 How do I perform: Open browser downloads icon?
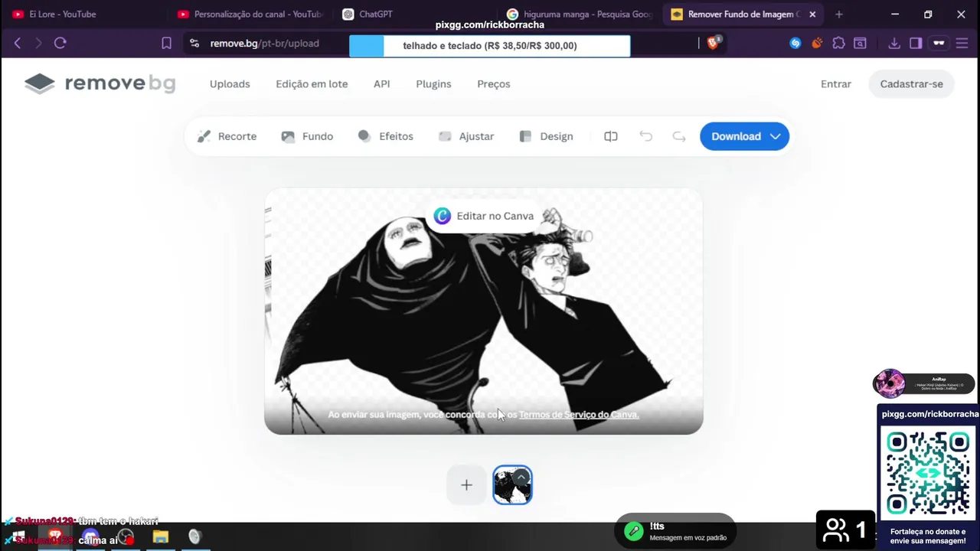894,44
